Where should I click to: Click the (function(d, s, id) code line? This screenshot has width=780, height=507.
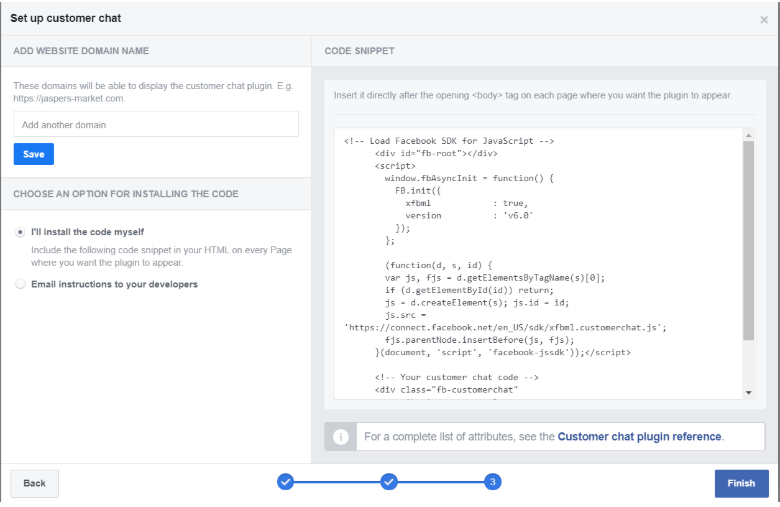pyautogui.click(x=438, y=265)
